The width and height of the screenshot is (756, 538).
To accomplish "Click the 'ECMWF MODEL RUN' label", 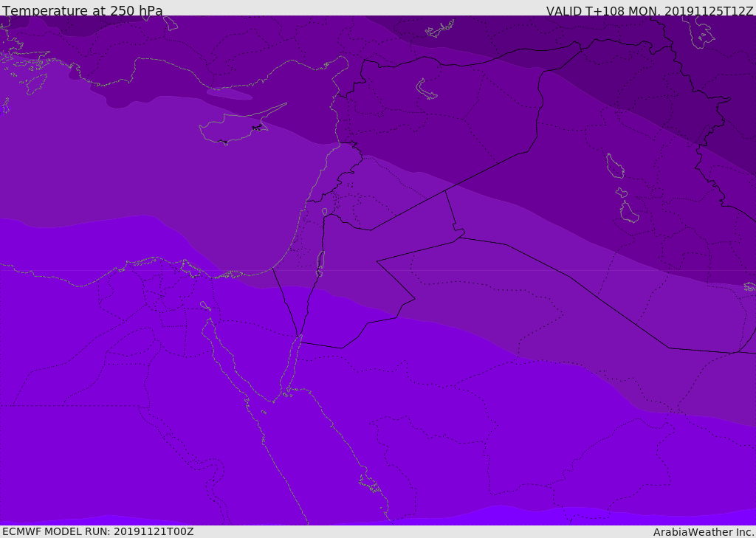I will click(x=97, y=531).
